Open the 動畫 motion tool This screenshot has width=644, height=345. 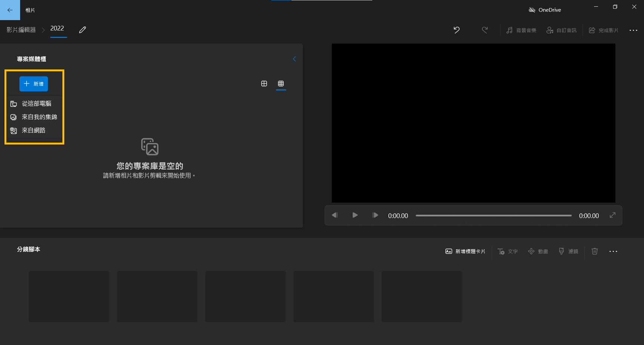[538, 252]
